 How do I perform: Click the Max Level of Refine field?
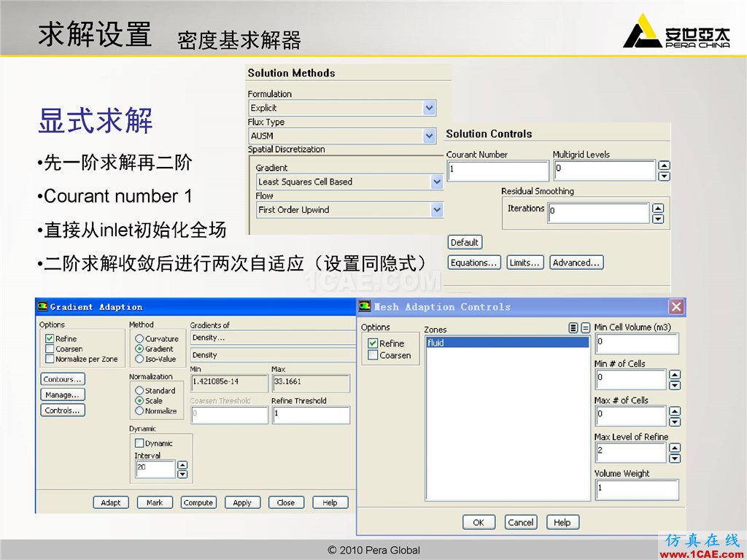[631, 453]
